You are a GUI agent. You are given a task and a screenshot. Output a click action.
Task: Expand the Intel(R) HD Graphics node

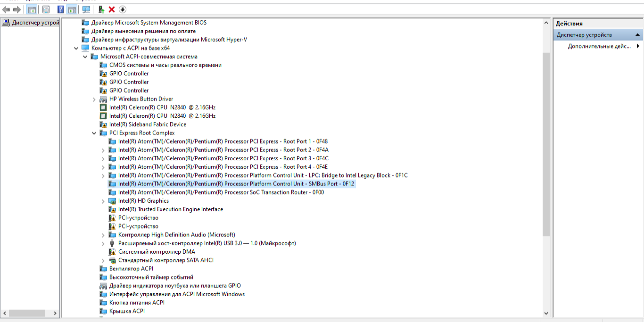coord(103,201)
